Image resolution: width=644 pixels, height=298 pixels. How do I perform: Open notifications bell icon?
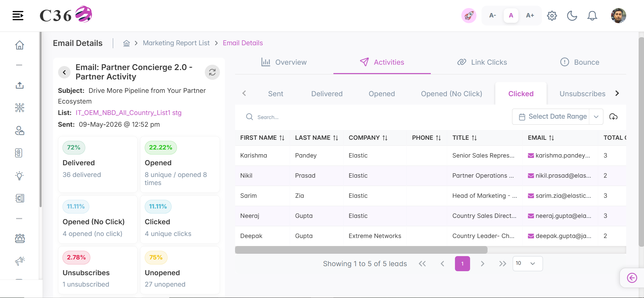click(592, 15)
